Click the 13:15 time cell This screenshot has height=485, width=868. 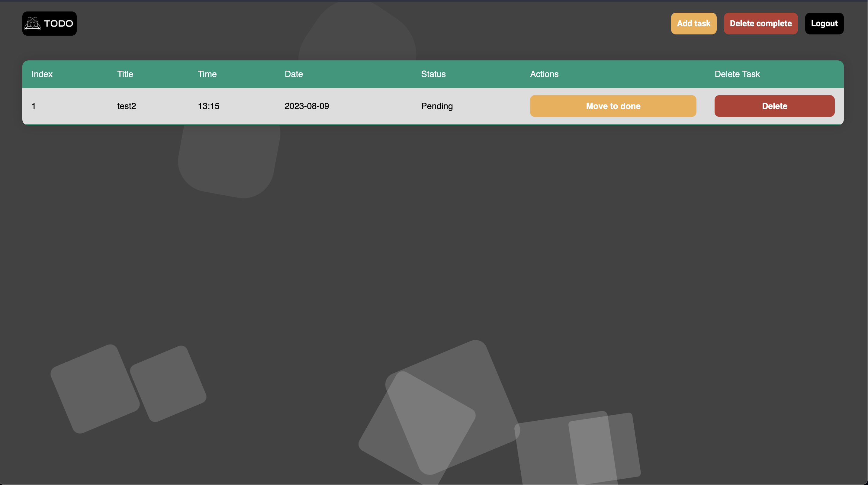click(208, 106)
